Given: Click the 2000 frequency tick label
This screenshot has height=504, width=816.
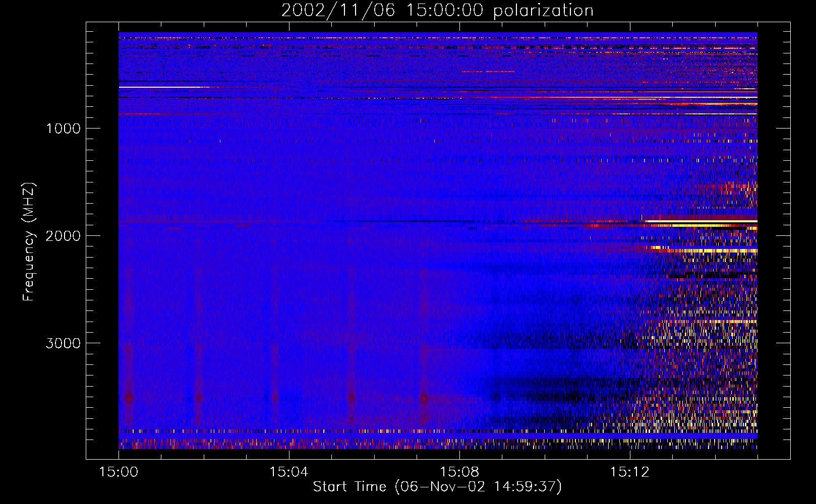Looking at the screenshot, I should (63, 236).
